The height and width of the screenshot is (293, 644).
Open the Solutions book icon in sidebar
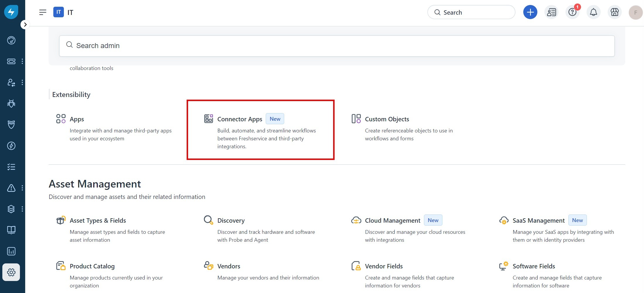coord(11,230)
